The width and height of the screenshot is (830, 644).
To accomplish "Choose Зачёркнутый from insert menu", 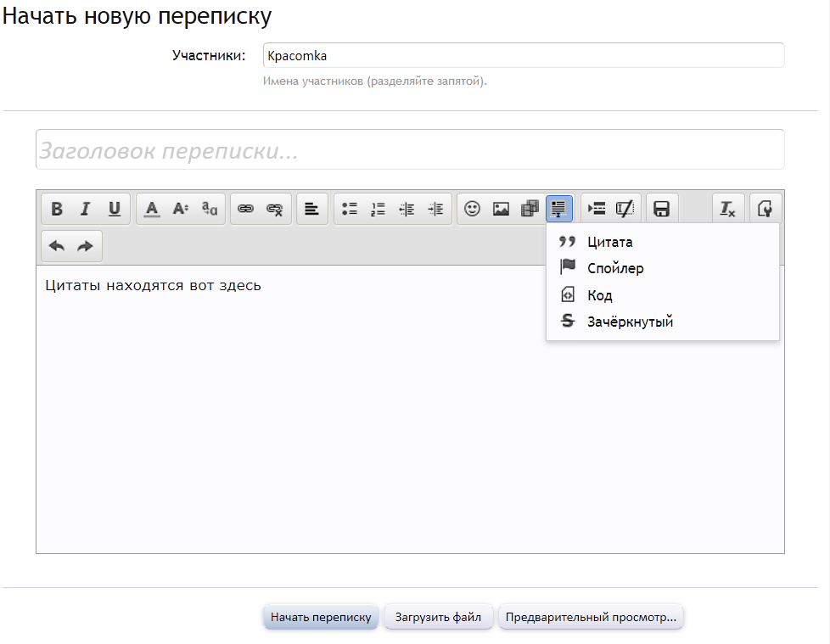I will pos(663,322).
